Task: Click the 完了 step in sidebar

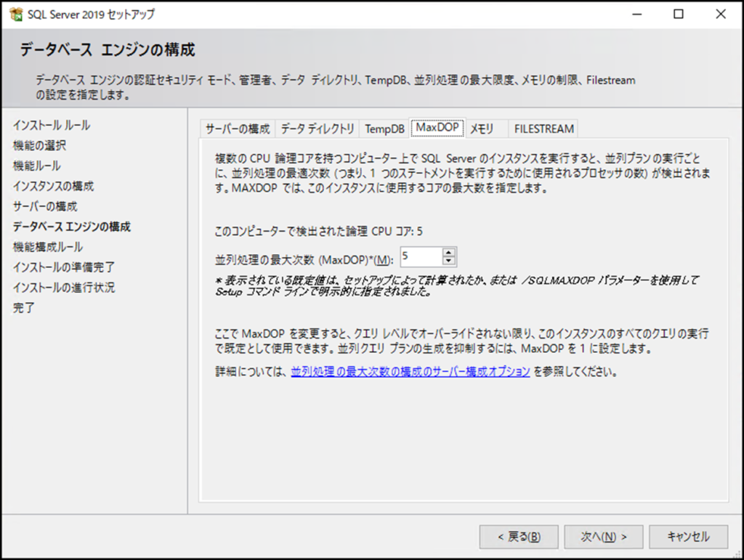Action: pos(23,308)
